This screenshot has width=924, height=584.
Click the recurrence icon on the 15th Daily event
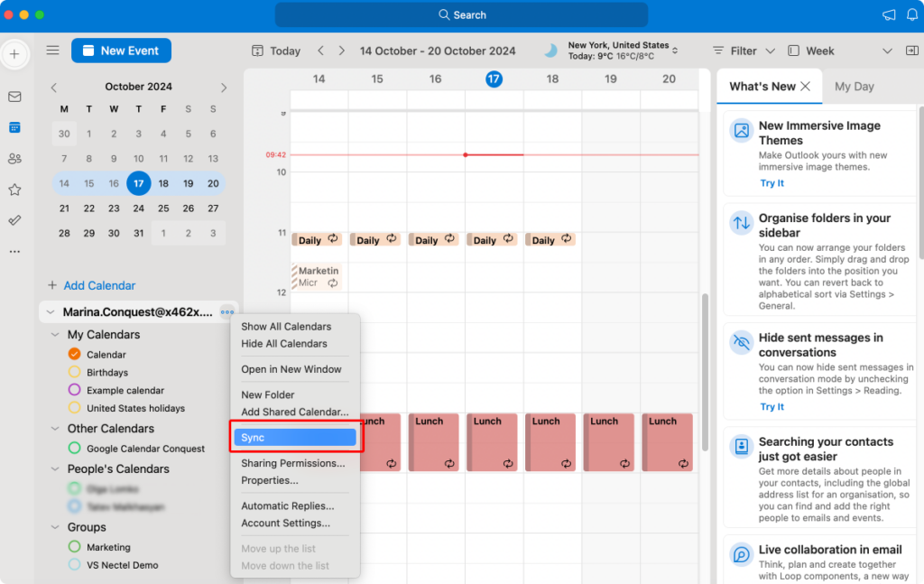click(392, 238)
